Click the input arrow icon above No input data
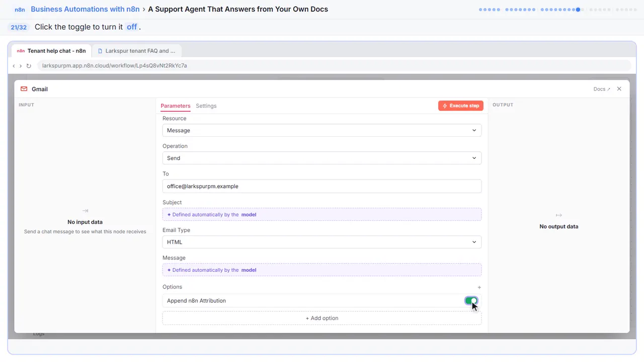This screenshot has width=644, height=362. pyautogui.click(x=85, y=211)
